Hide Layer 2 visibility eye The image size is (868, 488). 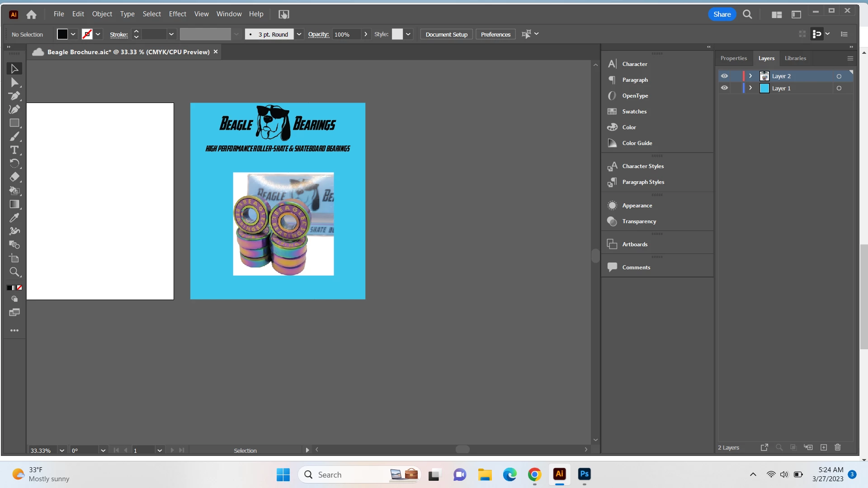724,76
